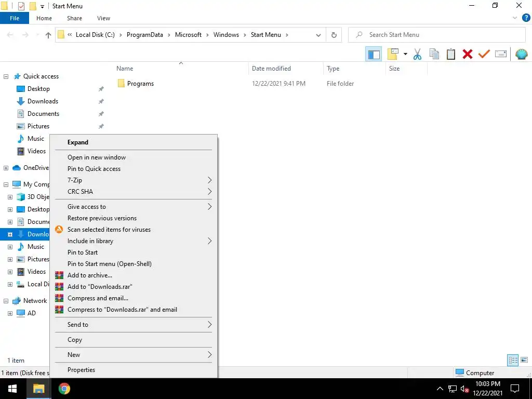Open Google Chrome from the taskbar
The width and height of the screenshot is (532, 399).
(64, 389)
